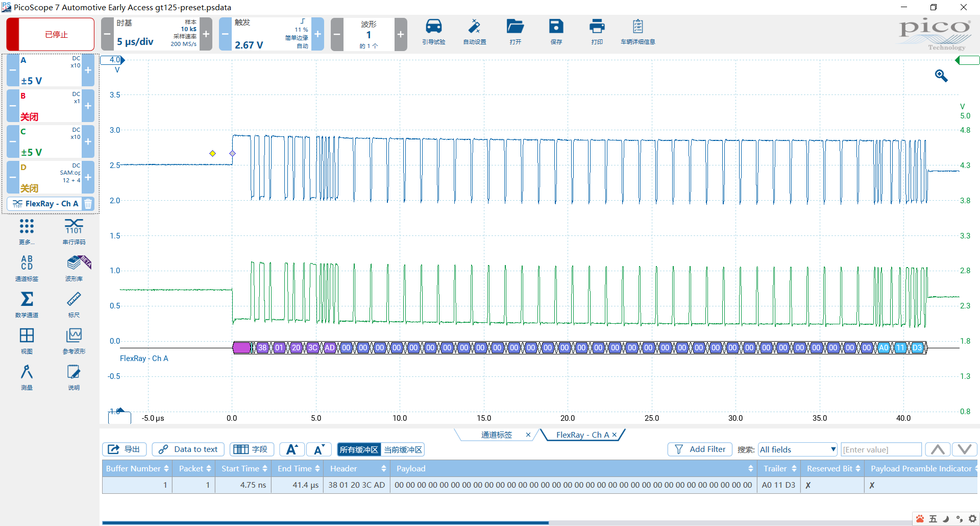Save the waveform with the disk icon
The height and width of the screenshot is (526, 980).
point(556,31)
